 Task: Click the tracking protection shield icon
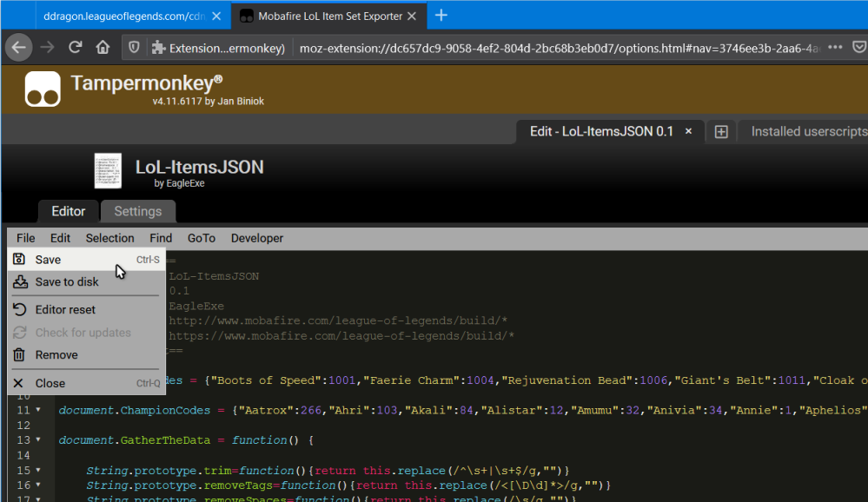coord(134,48)
